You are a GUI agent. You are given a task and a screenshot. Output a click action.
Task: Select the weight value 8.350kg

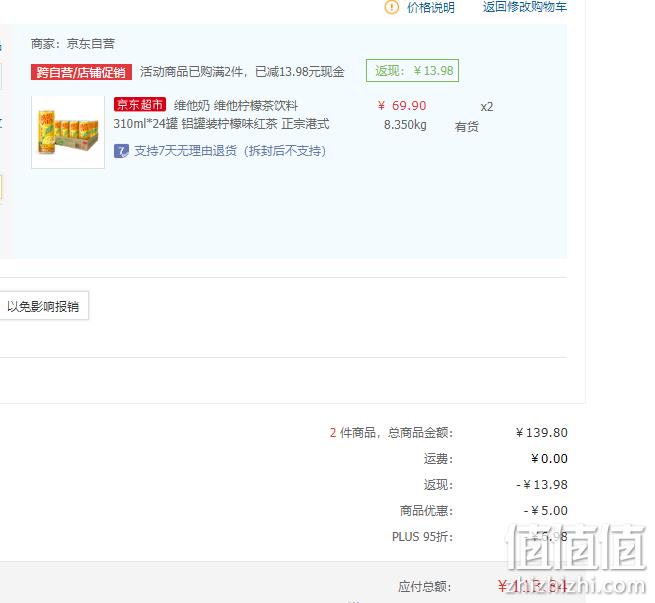pyautogui.click(x=405, y=124)
